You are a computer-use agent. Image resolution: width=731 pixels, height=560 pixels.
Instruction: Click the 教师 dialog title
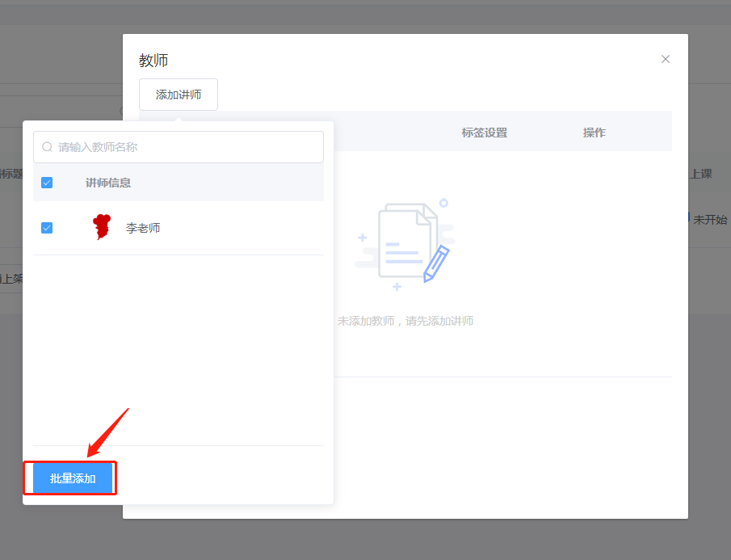[x=153, y=61]
